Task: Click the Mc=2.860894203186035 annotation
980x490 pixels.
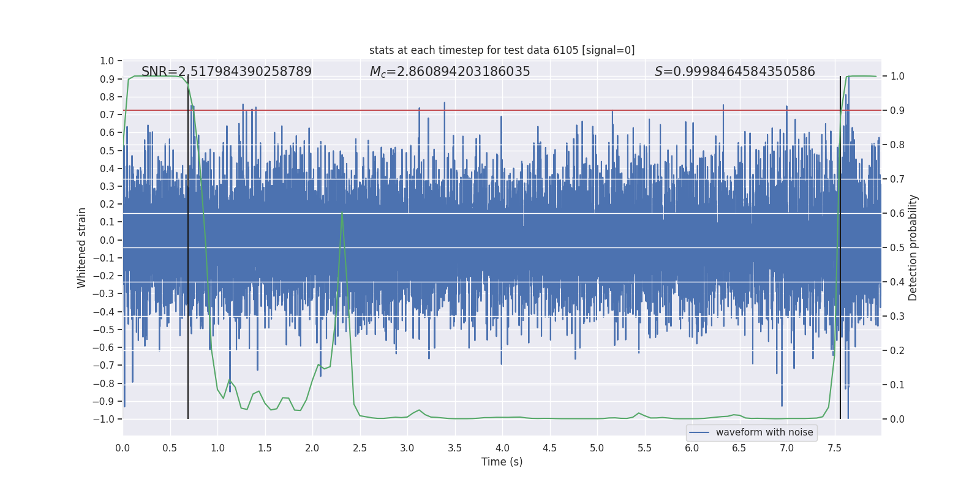Action: tap(450, 72)
